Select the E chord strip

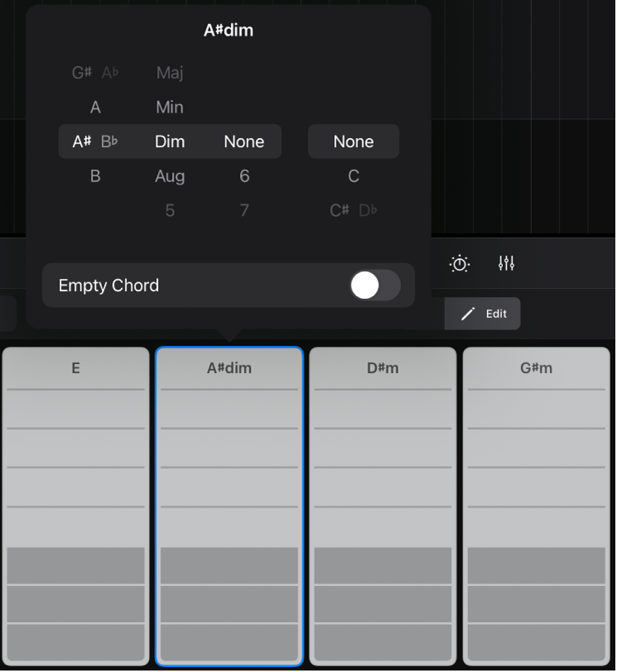76,506
